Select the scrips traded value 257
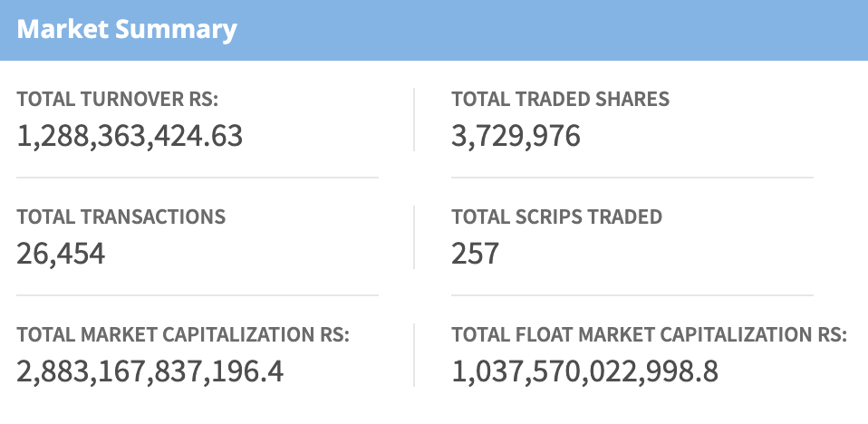This screenshot has height=424, width=868. [475, 253]
